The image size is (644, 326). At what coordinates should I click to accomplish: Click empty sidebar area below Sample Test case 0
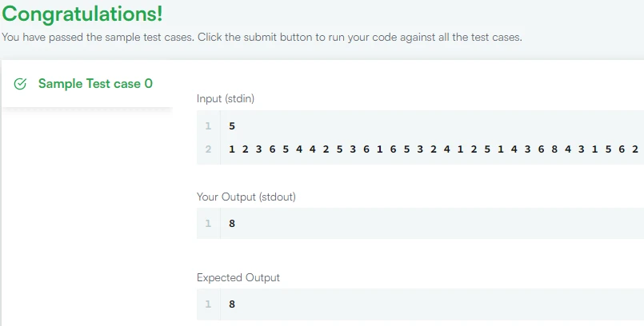(86, 216)
